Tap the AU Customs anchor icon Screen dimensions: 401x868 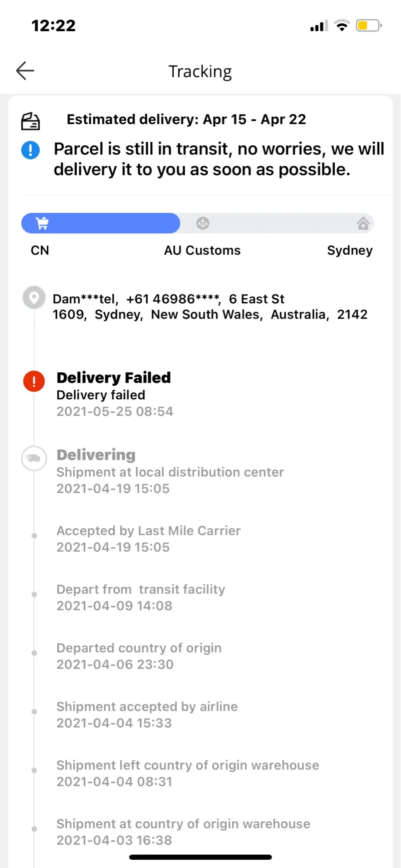[202, 223]
